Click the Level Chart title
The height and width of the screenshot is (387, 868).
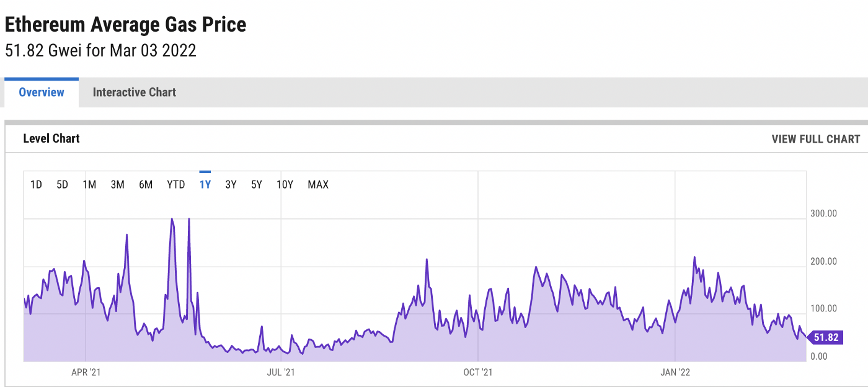pos(51,138)
